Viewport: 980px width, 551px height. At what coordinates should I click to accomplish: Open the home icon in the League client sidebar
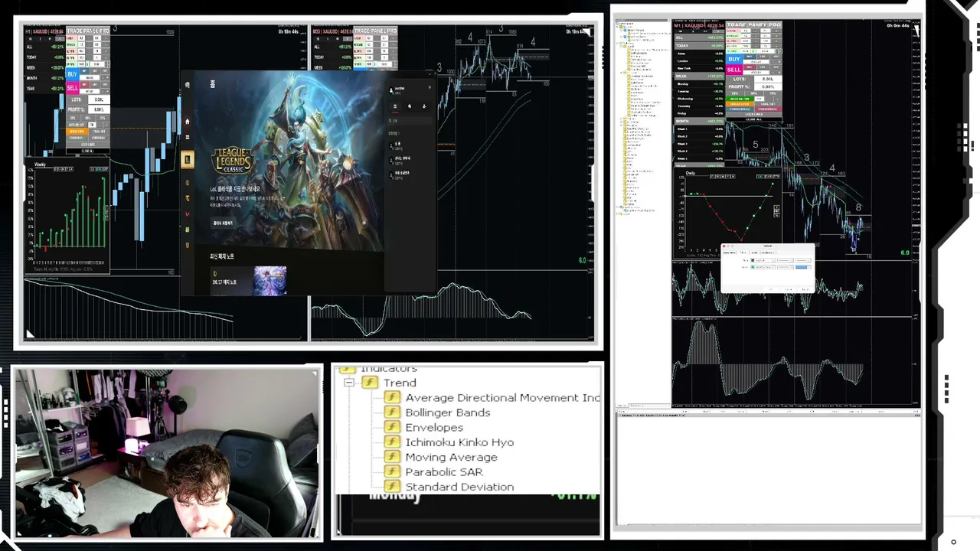tap(188, 121)
